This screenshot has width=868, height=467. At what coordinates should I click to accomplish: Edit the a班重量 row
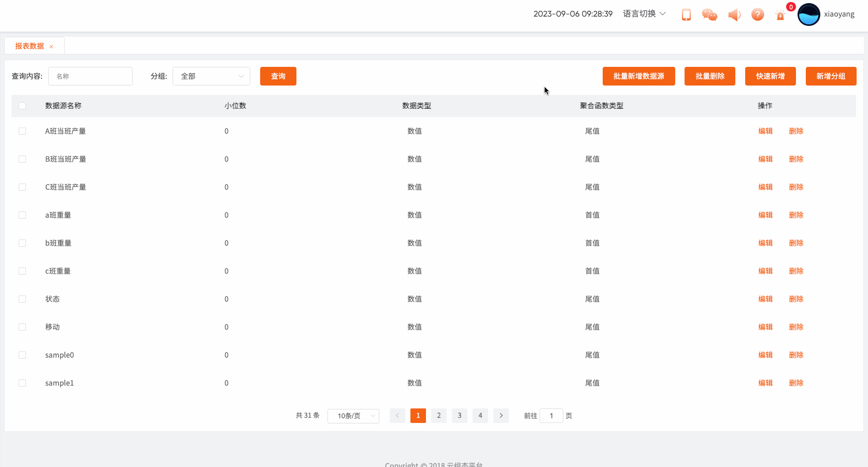pos(765,215)
